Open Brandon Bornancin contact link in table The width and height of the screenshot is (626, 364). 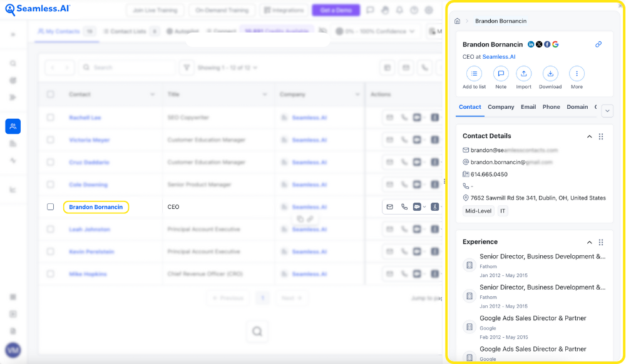96,207
